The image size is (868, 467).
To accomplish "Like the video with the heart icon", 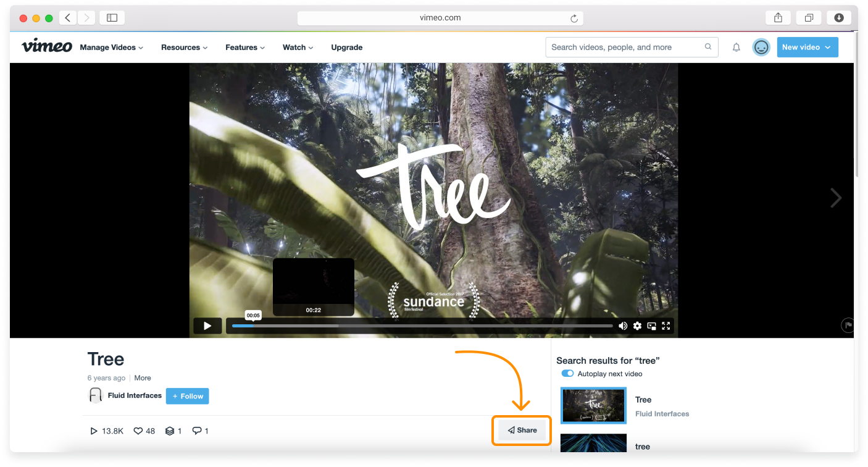I will tap(136, 431).
